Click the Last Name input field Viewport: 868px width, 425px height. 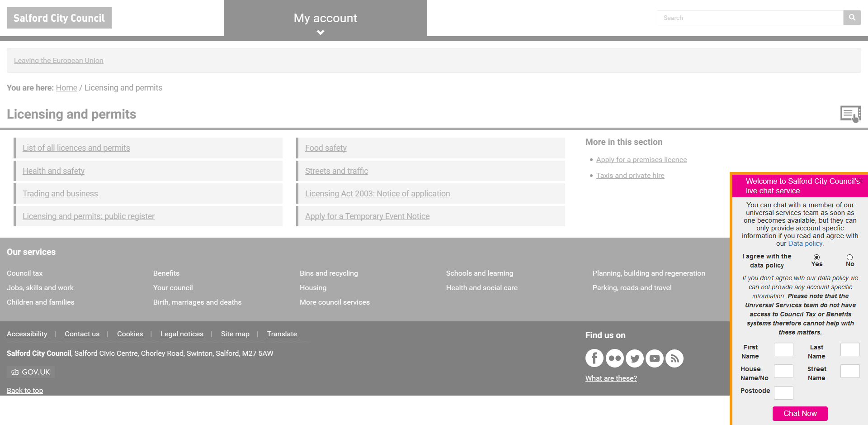click(x=850, y=349)
